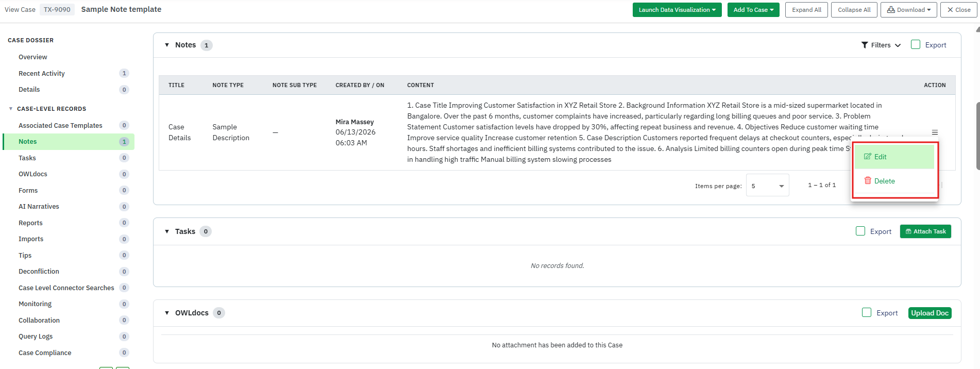Screen dimensions: 980x369
Task: Open Case Level Connector Searches
Action: (66, 288)
